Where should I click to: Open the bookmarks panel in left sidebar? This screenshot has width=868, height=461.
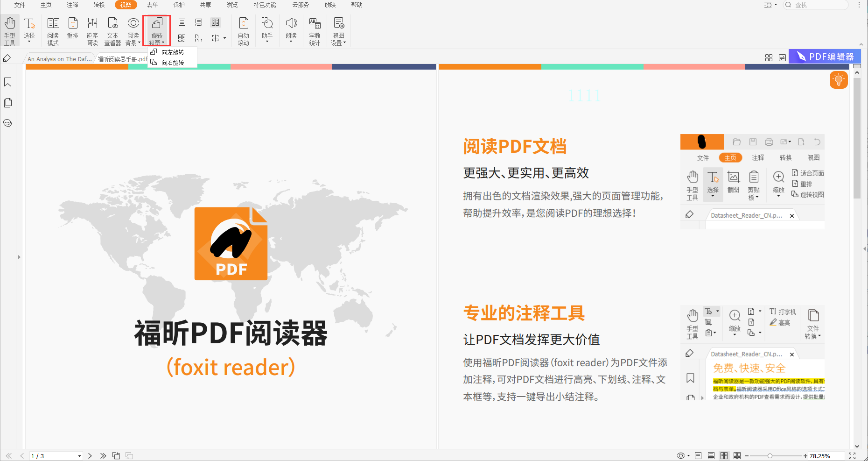click(8, 82)
